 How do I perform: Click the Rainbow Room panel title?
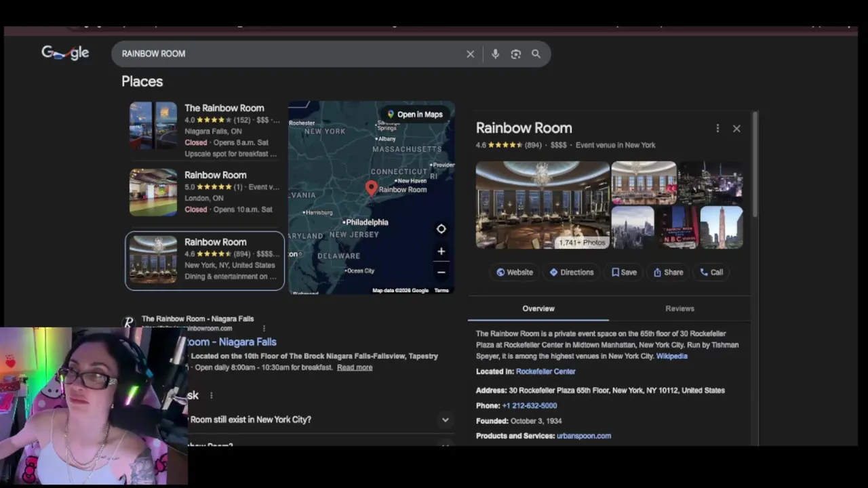(x=524, y=128)
